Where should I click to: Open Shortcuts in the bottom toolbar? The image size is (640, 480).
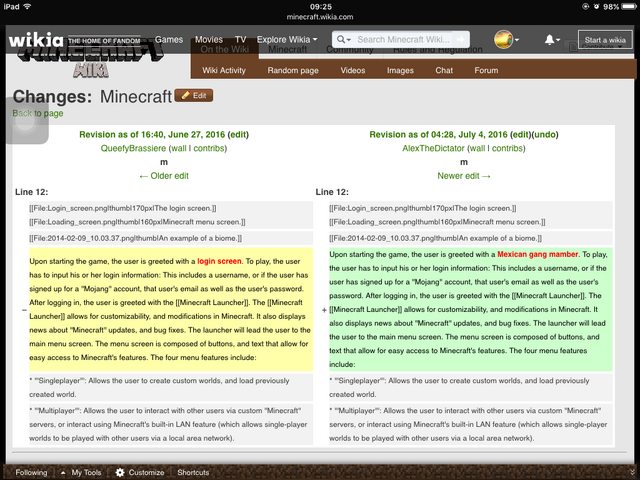click(x=193, y=472)
